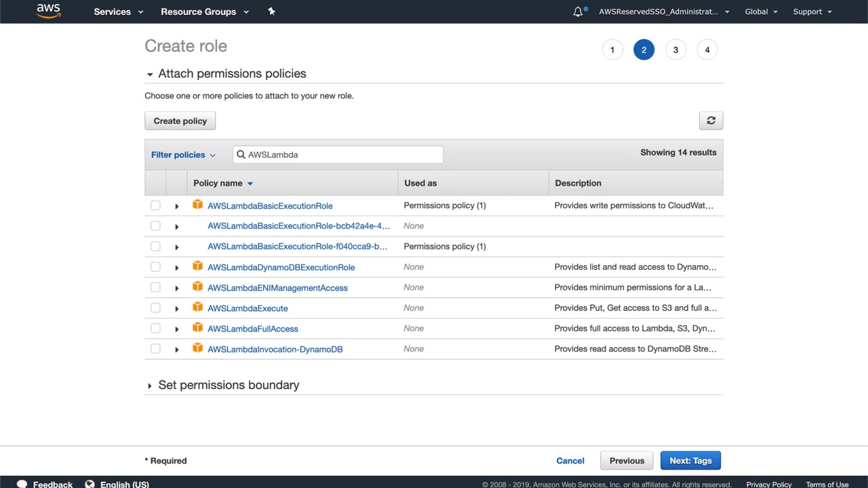Open the Resource Groups menu
The width and height of the screenshot is (868, 488).
(204, 12)
